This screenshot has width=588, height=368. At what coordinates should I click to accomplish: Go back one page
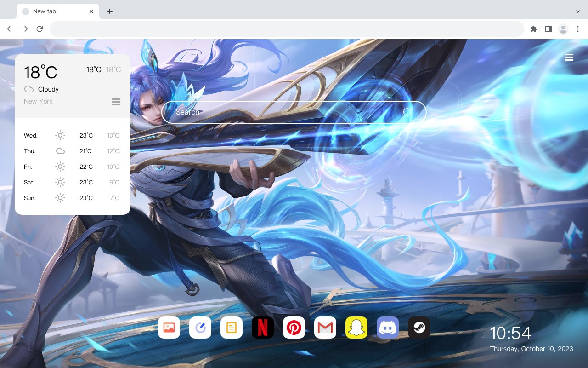click(10, 29)
